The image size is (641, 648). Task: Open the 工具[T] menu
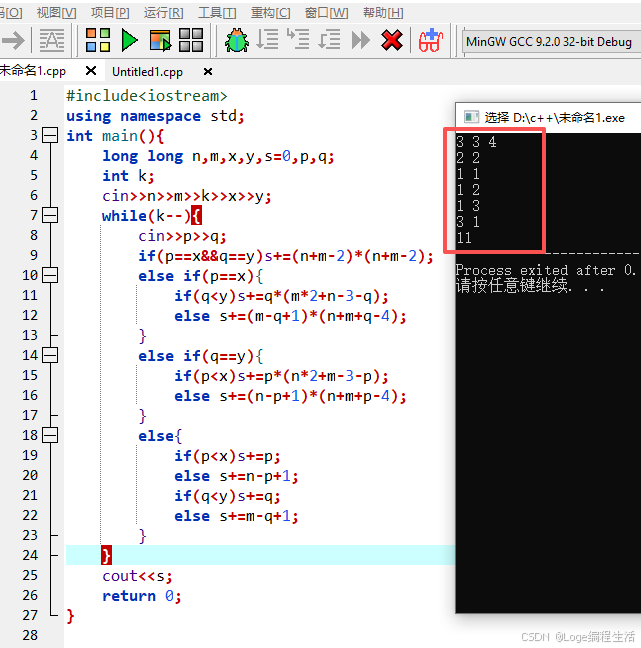point(217,13)
